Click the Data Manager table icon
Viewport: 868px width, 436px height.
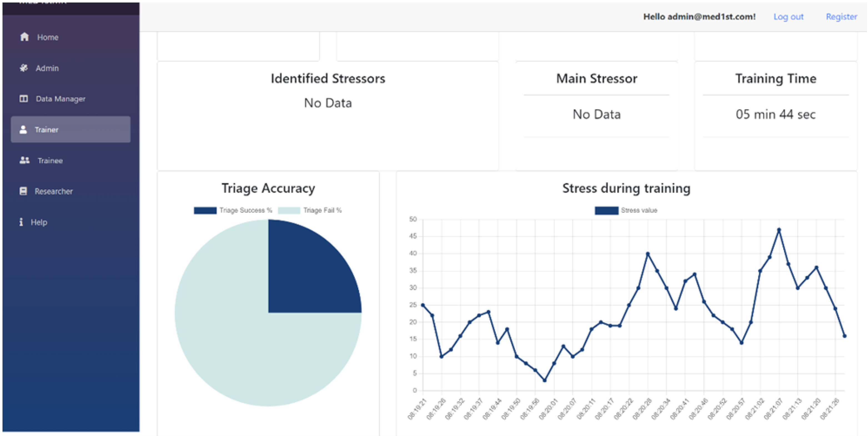(24, 99)
